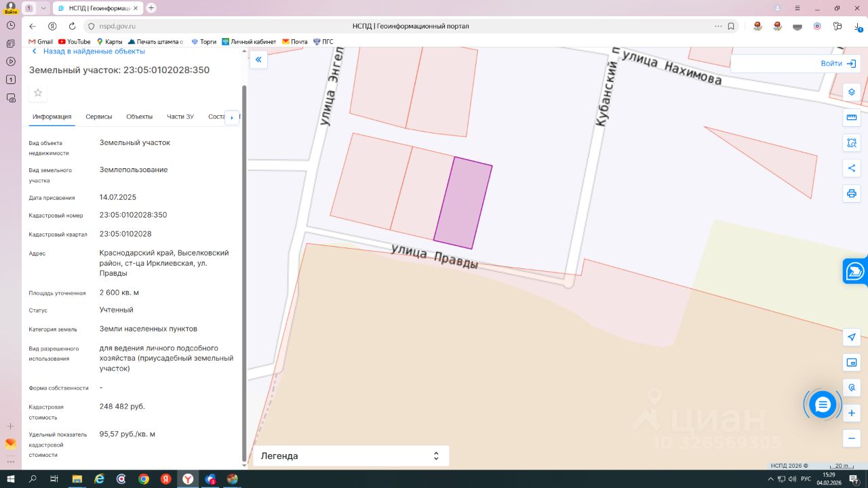The width and height of the screenshot is (868, 488).
Task: Open the extensions button in toolbar
Action: pos(837,26)
